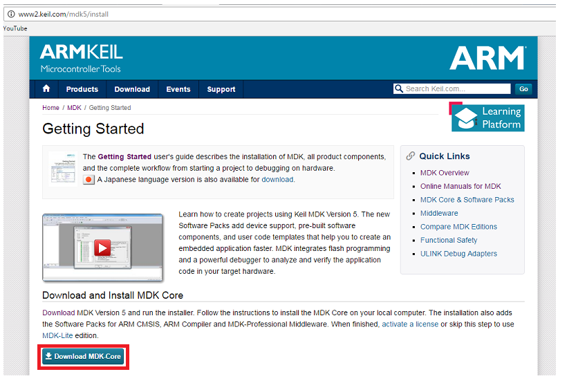
Task: Click the MDK breadcrumb link
Action: (74, 108)
